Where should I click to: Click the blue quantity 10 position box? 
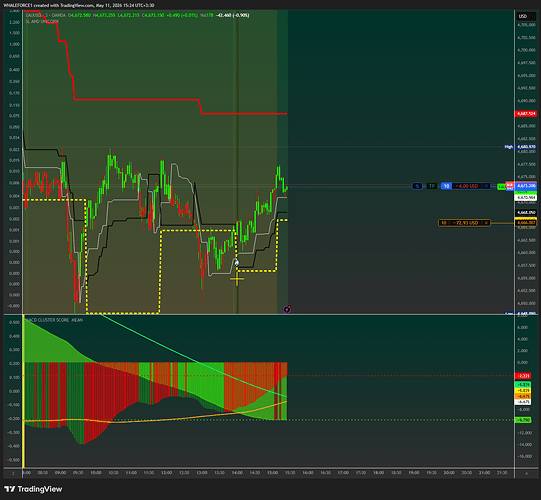point(446,186)
